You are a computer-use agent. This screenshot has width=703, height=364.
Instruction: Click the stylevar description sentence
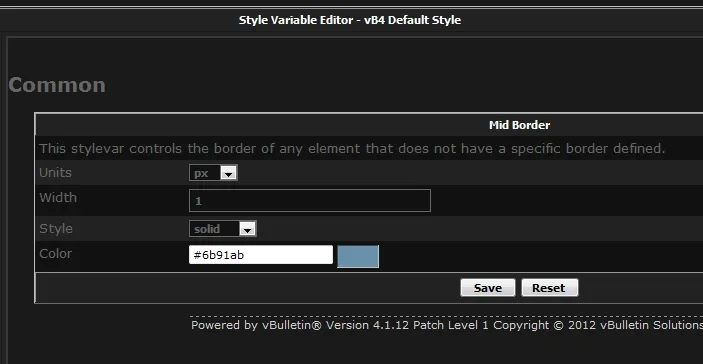(x=352, y=148)
